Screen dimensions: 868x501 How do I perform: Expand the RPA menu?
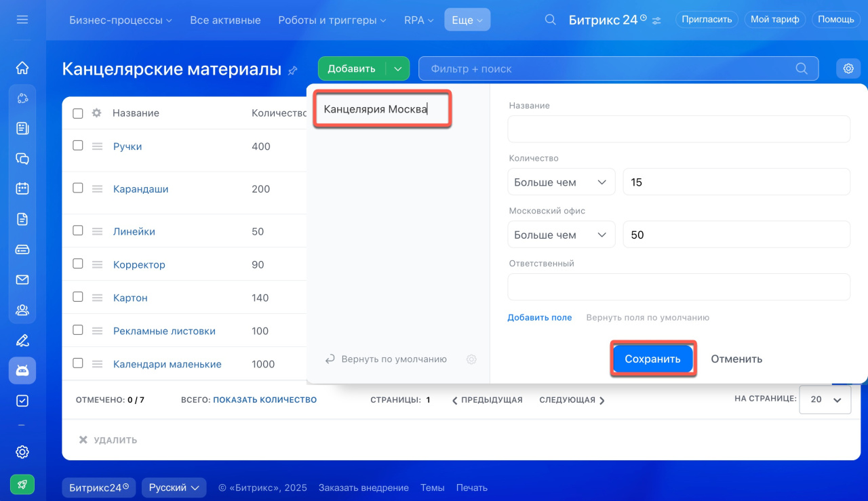[x=418, y=20]
